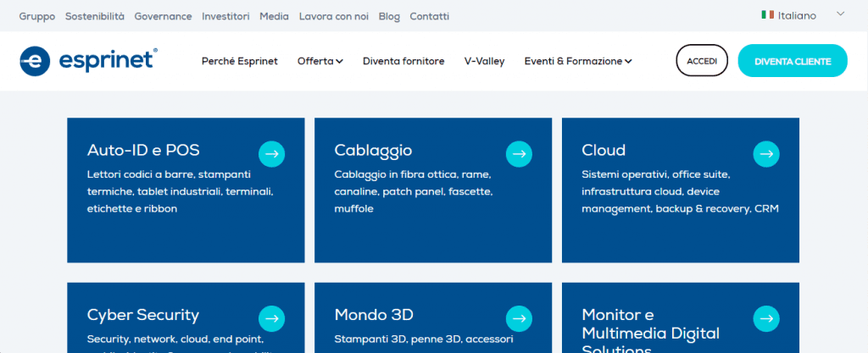Open the Auto-ID e POS card title
Image resolution: width=868 pixels, height=353 pixels.
click(143, 151)
